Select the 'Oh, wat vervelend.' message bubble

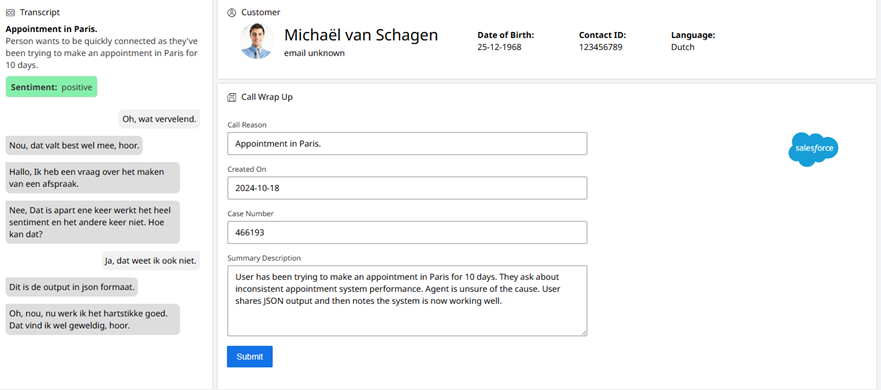pyautogui.click(x=160, y=119)
